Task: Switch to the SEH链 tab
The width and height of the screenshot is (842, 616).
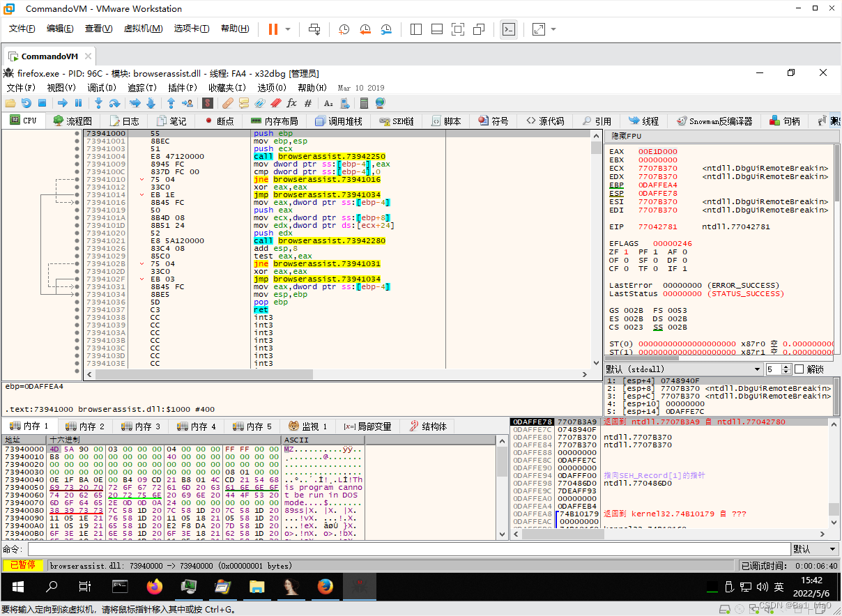Action: [x=397, y=121]
